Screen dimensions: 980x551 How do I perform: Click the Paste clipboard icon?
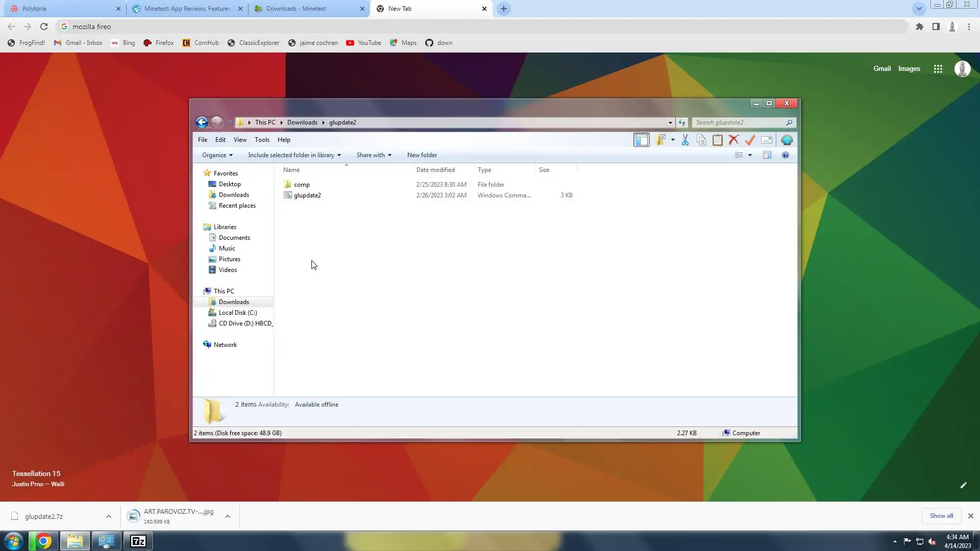717,140
